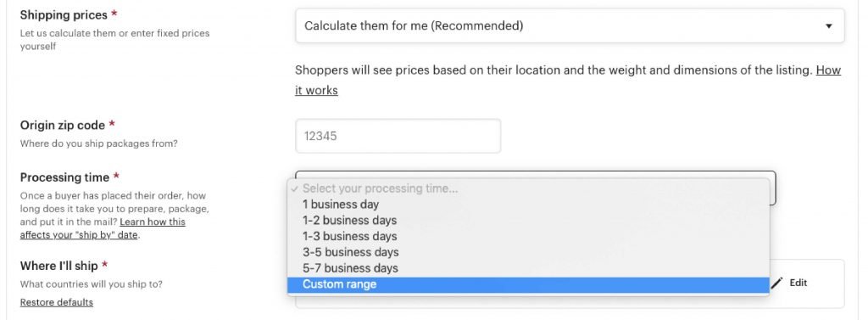
Task: Click the 'Shipping prices' field label
Action: (x=64, y=15)
